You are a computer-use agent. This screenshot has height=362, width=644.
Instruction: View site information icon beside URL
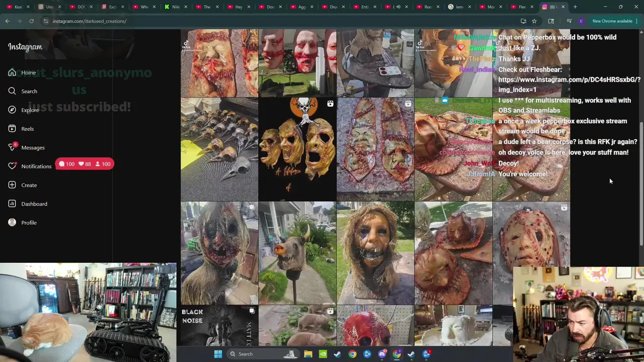(45, 21)
